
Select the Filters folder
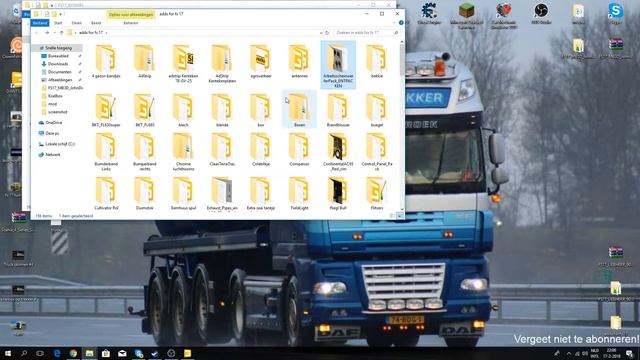click(x=376, y=193)
